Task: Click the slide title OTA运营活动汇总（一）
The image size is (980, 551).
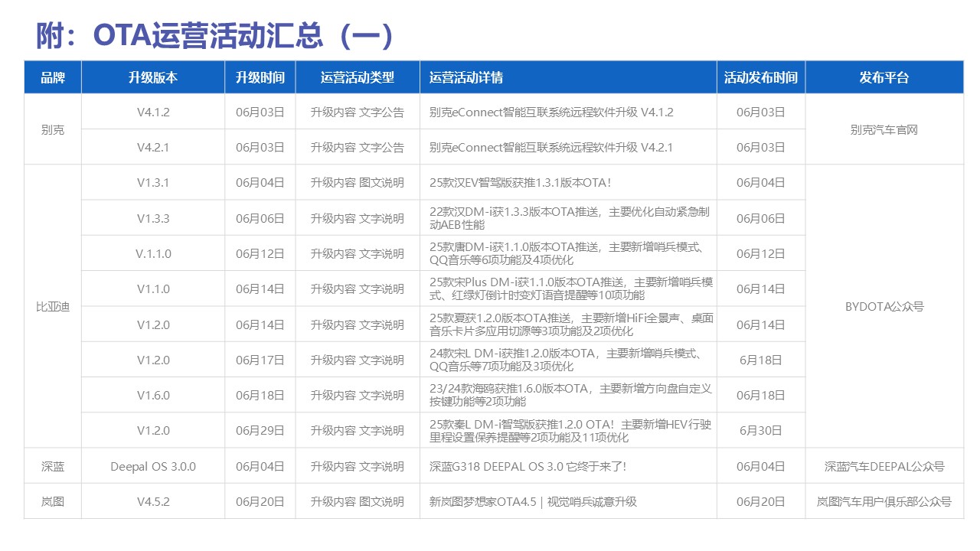Action: (x=216, y=35)
